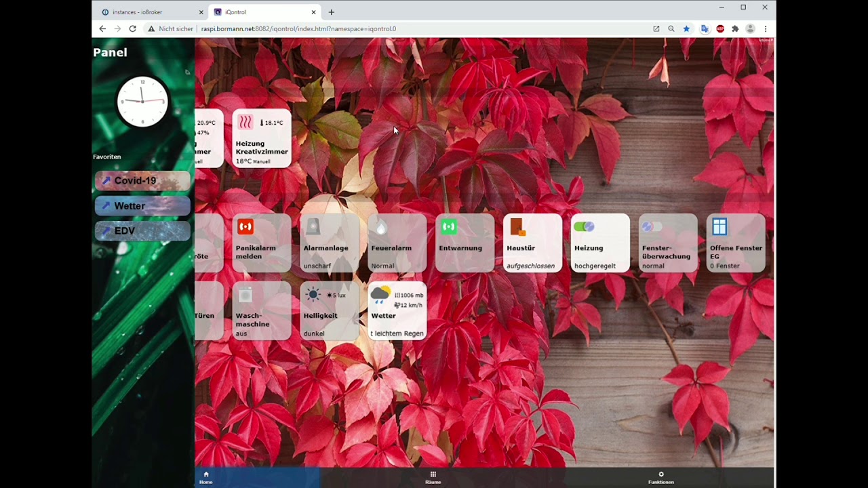868x488 pixels.
Task: Click the Waschmaschine washer icon
Action: pyautogui.click(x=245, y=294)
